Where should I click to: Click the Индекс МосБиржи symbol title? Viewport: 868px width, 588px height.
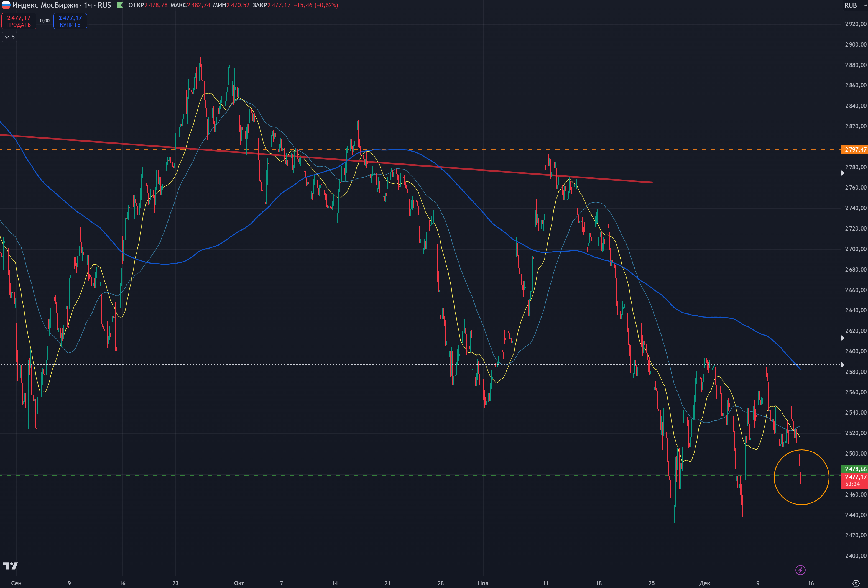pos(45,5)
